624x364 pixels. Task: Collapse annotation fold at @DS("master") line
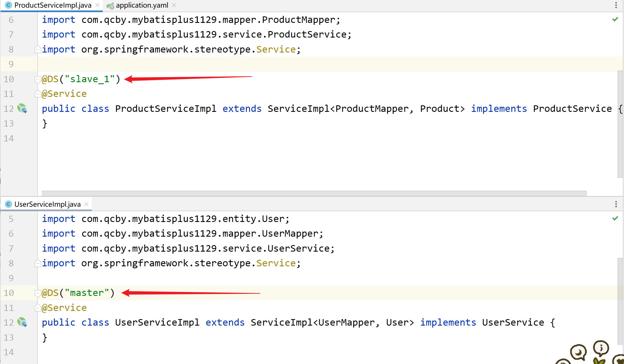(x=37, y=293)
